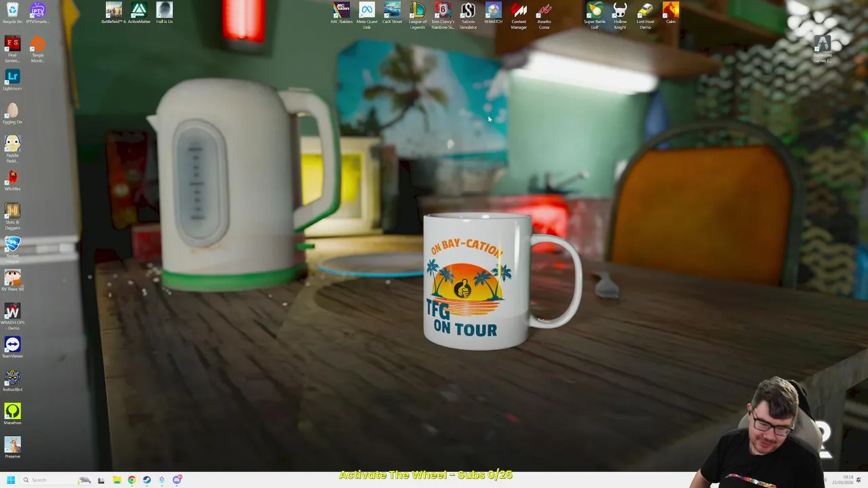Open the Windows Start menu
Screen dimensions: 868x488
click(x=11, y=480)
